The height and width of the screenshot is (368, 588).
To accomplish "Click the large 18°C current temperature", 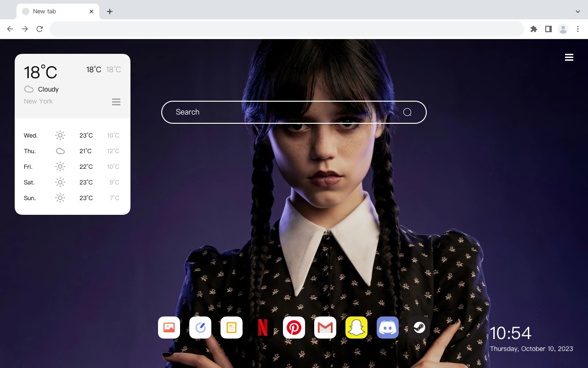I will 40,72.
